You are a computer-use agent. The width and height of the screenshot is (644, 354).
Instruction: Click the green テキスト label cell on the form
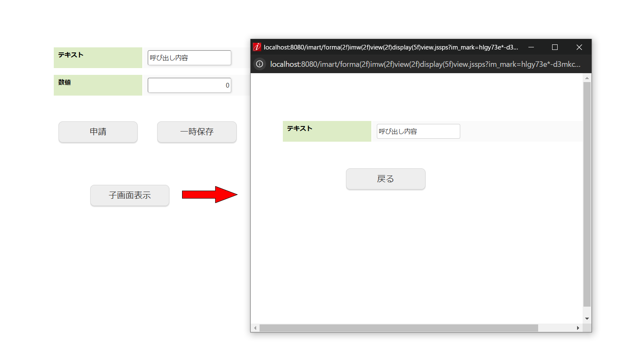[x=98, y=58]
